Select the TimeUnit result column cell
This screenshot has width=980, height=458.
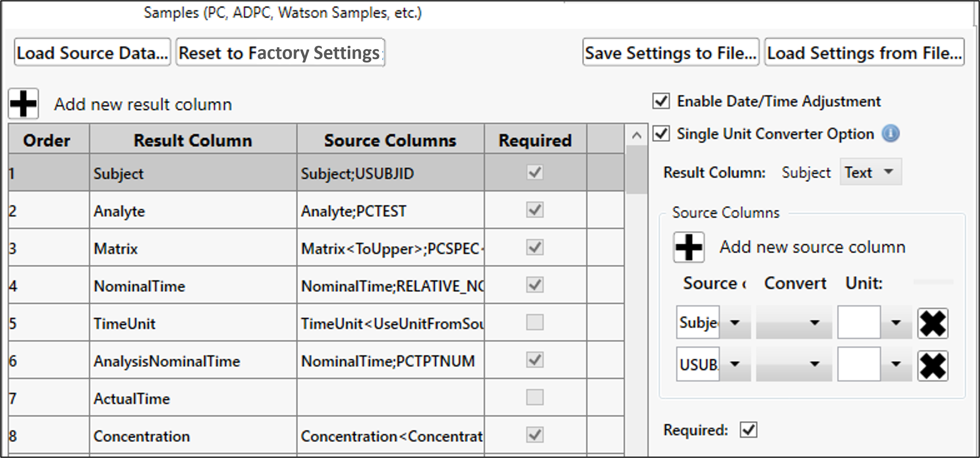pyautogui.click(x=193, y=323)
